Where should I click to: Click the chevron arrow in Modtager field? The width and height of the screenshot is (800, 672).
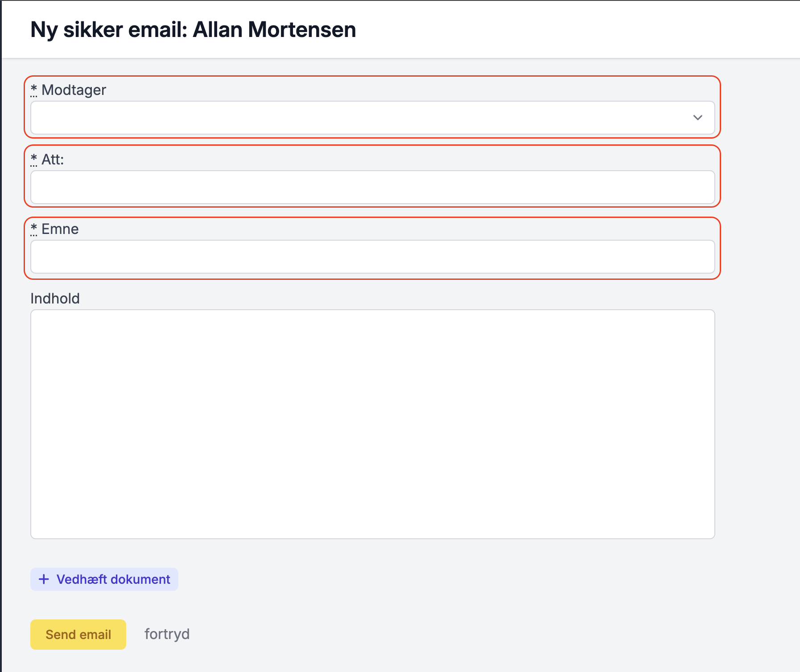tap(697, 118)
